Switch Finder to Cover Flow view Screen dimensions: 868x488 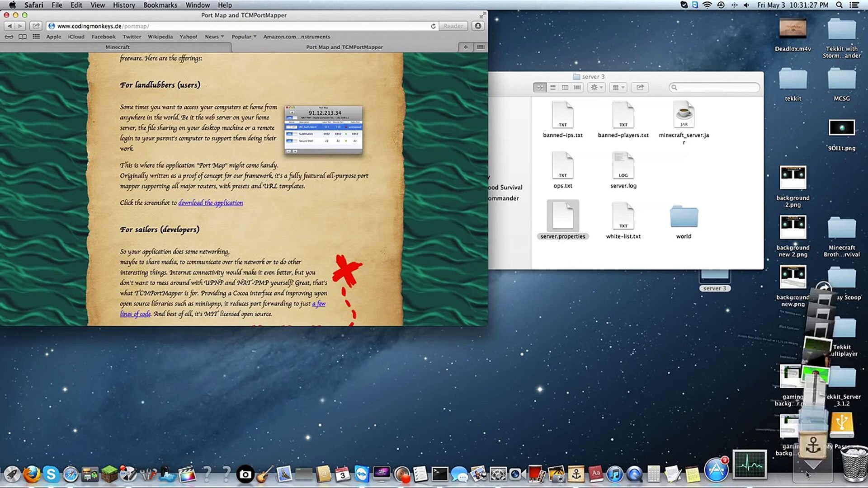tap(577, 87)
